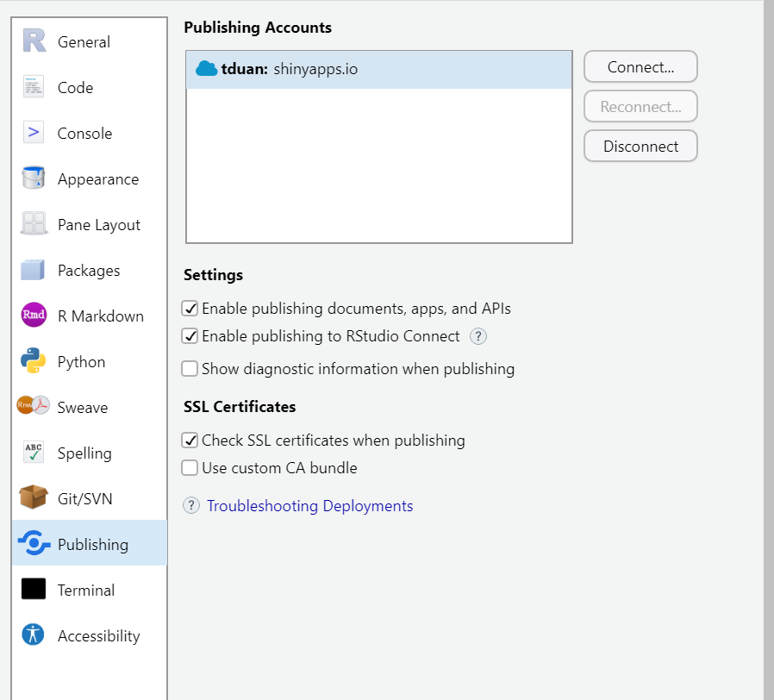This screenshot has height=700, width=774.
Task: Disable publishing documents, apps, and APIs
Action: point(190,309)
